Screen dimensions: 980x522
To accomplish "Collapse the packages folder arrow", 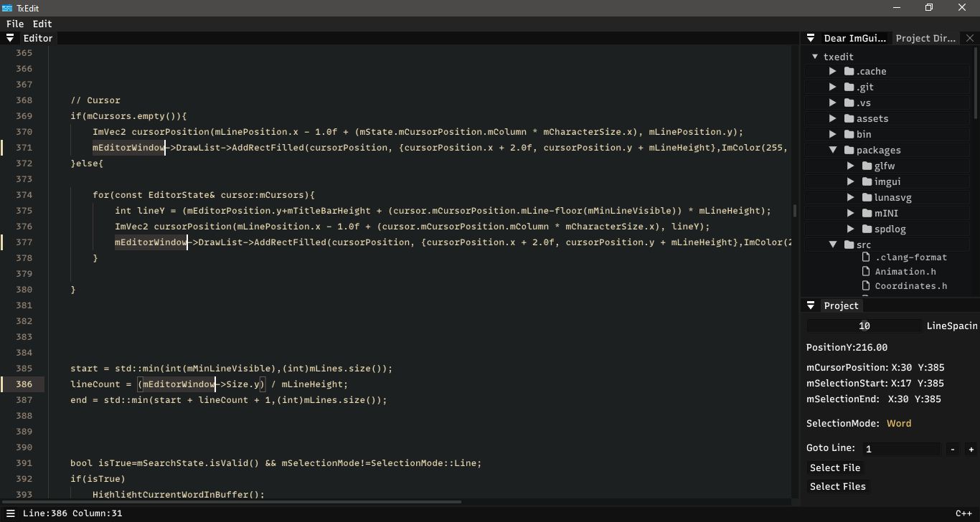I will tap(832, 150).
